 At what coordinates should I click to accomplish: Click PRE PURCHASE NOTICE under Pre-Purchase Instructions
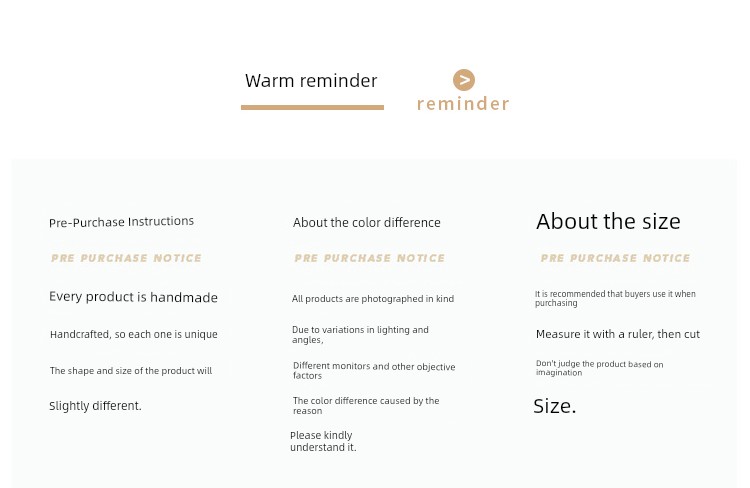(126, 258)
